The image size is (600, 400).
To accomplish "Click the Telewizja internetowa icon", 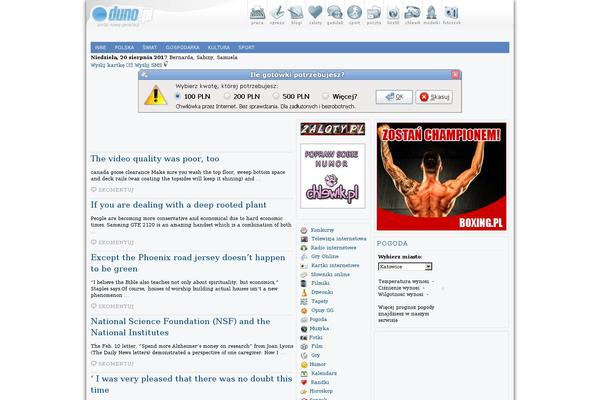I will (304, 239).
